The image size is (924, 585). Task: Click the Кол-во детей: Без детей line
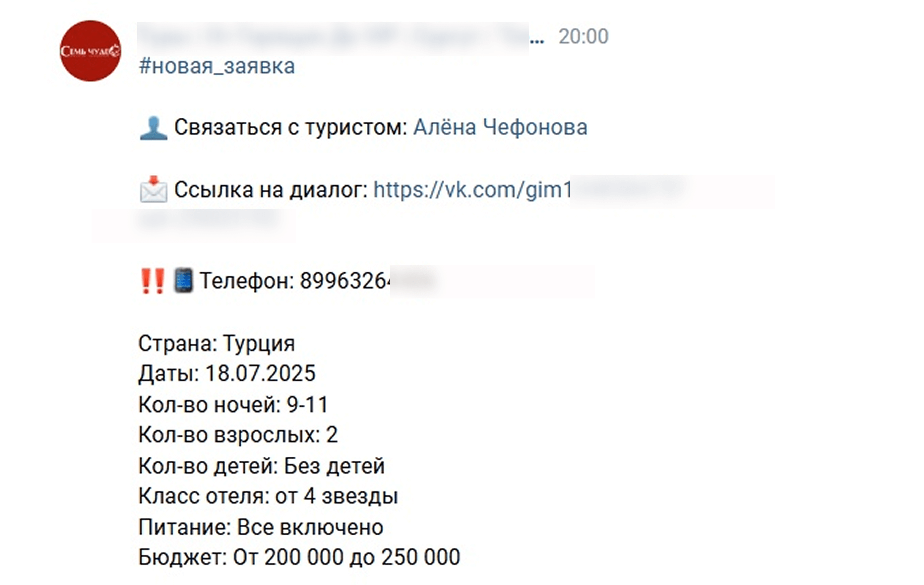coord(261,466)
